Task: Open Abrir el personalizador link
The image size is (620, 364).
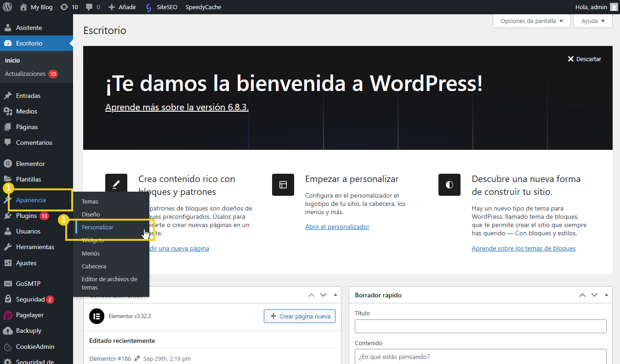Action: [x=337, y=226]
